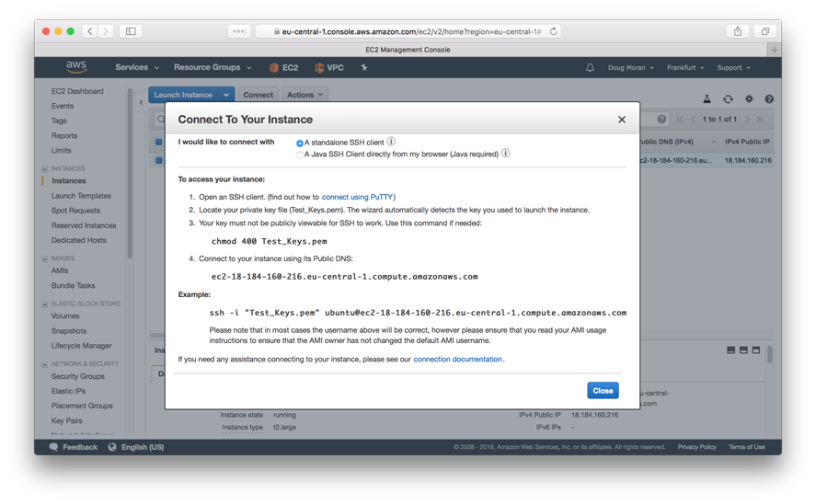Open Events in the sidebar

click(63, 106)
